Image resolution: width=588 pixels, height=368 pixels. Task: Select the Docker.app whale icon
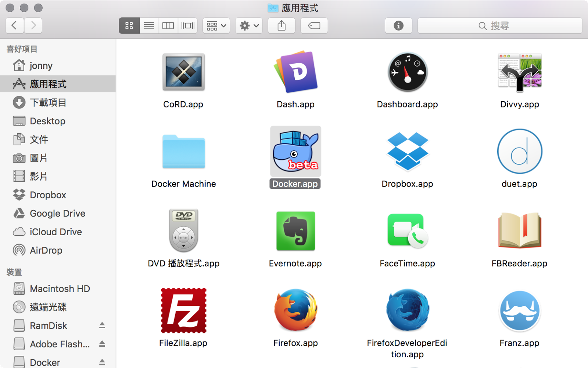296,152
